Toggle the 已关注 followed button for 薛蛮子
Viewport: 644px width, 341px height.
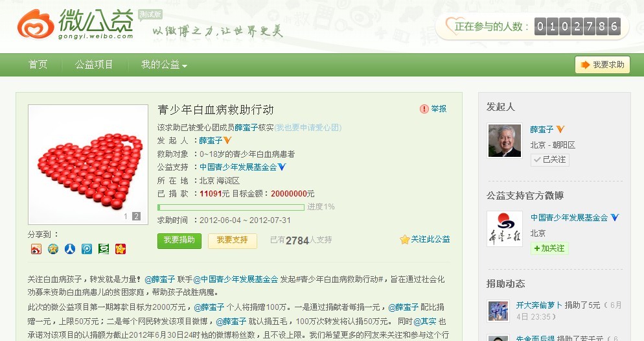tap(549, 159)
